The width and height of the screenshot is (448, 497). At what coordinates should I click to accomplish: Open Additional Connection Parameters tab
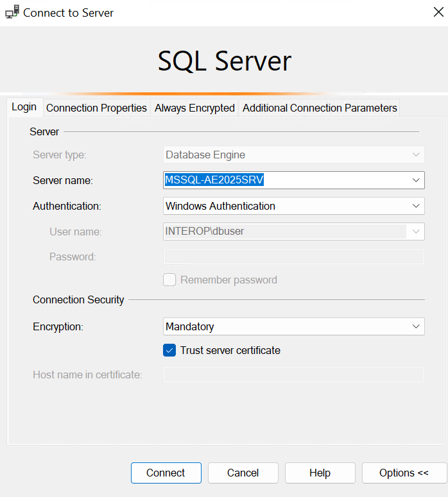point(320,108)
